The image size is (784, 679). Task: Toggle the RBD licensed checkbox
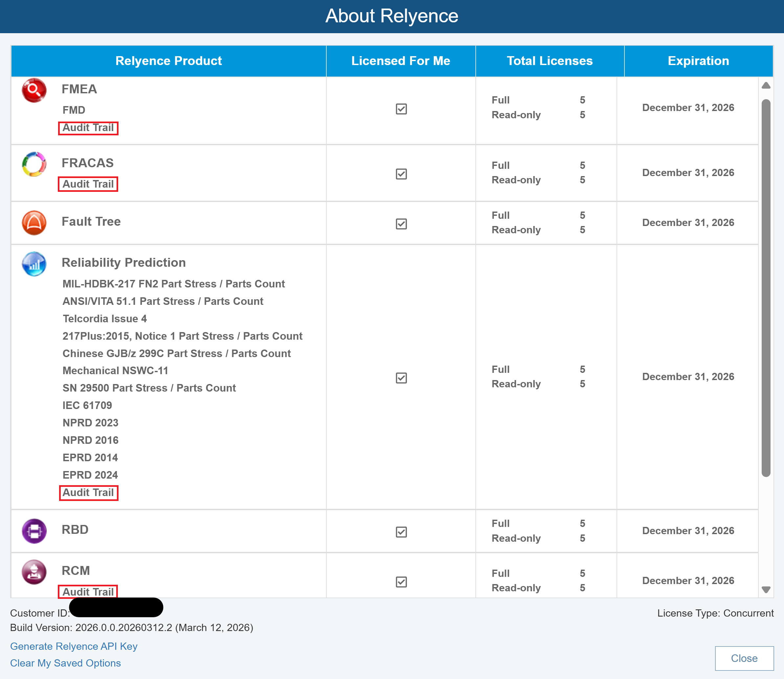click(401, 532)
